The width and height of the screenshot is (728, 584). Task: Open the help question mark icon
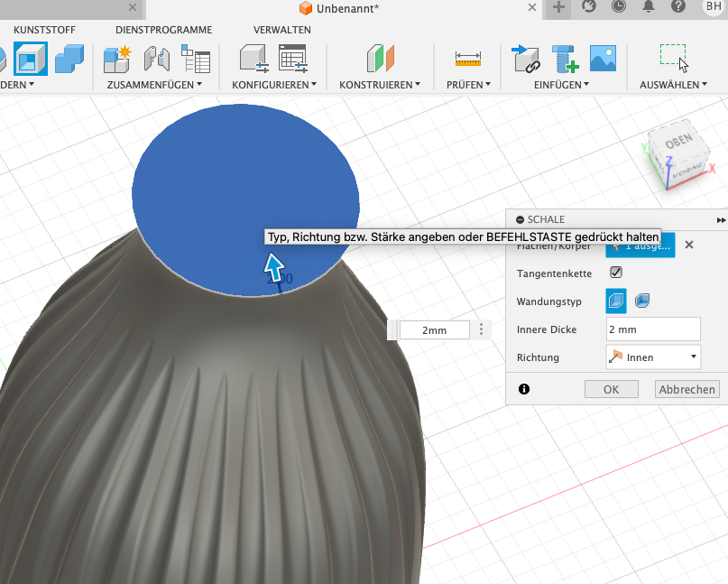point(677,7)
